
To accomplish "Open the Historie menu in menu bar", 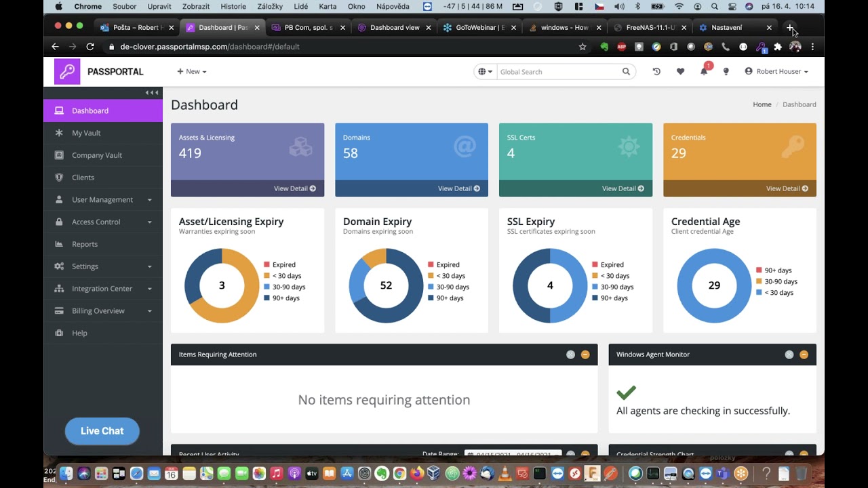I will pyautogui.click(x=233, y=6).
